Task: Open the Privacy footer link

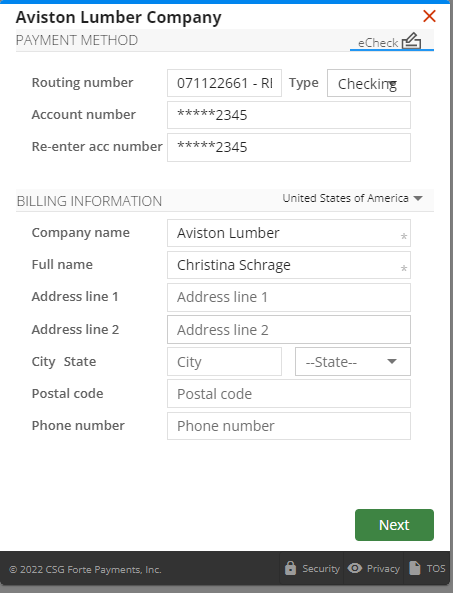Action: coord(374,568)
